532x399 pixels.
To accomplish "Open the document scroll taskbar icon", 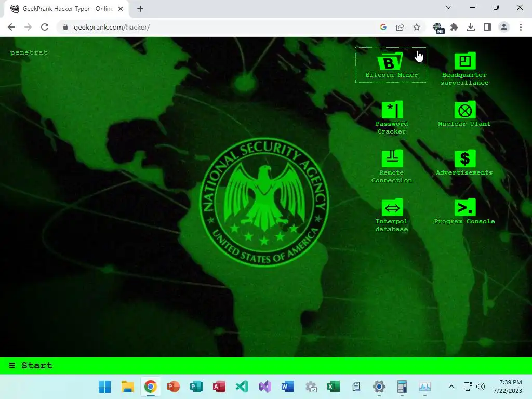I will [x=356, y=387].
